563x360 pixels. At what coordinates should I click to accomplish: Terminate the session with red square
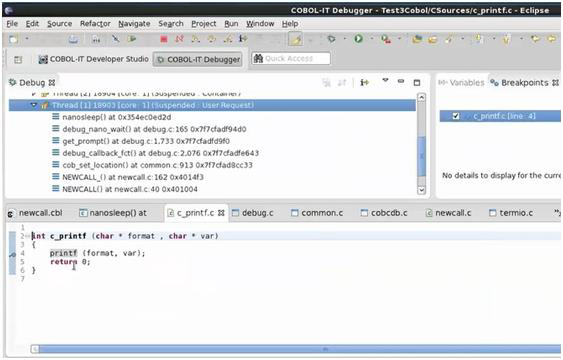click(164, 39)
